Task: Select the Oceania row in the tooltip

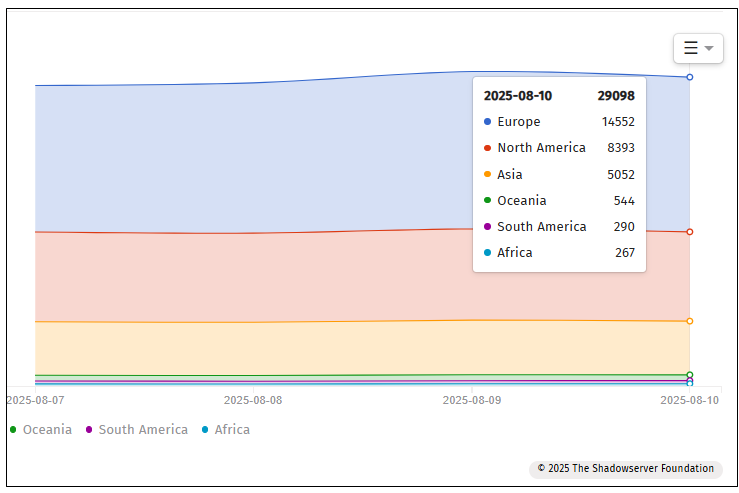Action: click(x=559, y=200)
